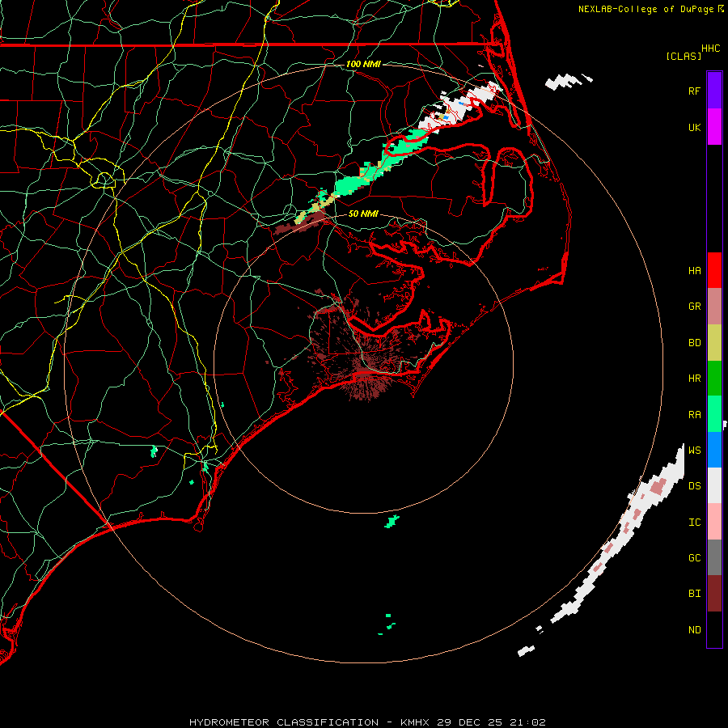Screen dimensions: 728x728
Task: Click the HR legend label
Action: click(x=694, y=379)
